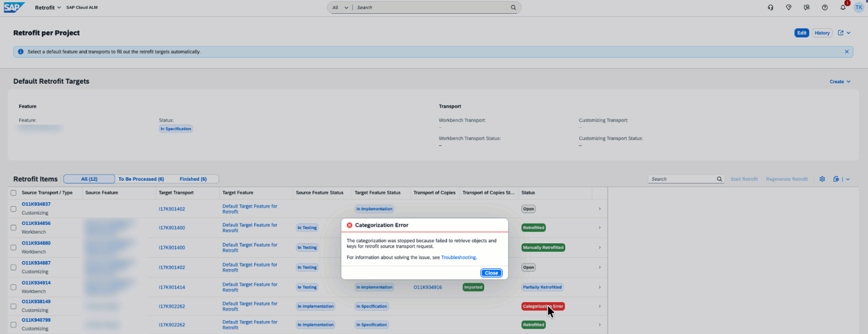Click the share/export icon near History
Image resolution: width=868 pixels, height=334 pixels.
[840, 33]
